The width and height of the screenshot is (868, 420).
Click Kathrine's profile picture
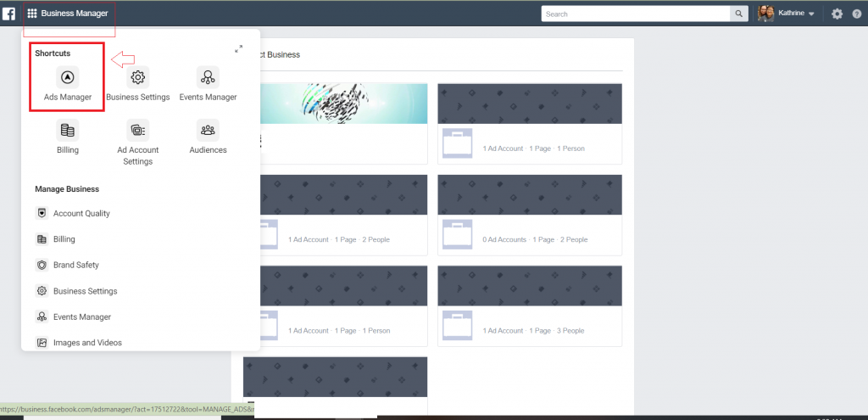pyautogui.click(x=765, y=14)
